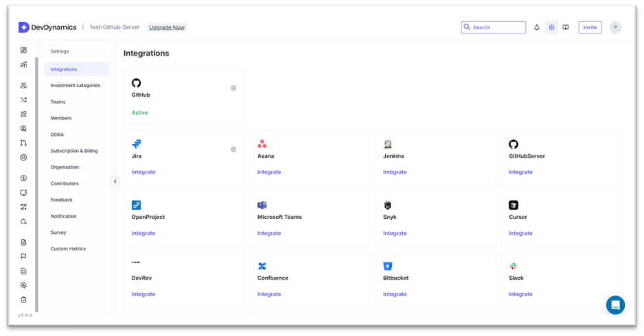The width and height of the screenshot is (644, 336).
Task: Open Members settings page
Action: pyautogui.click(x=61, y=118)
